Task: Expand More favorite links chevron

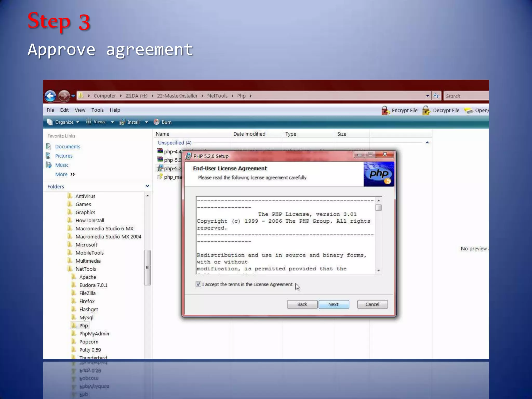Action: click(72, 174)
